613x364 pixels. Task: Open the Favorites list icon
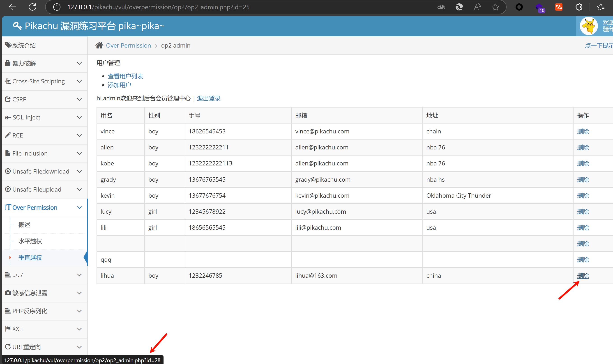pos(601,7)
